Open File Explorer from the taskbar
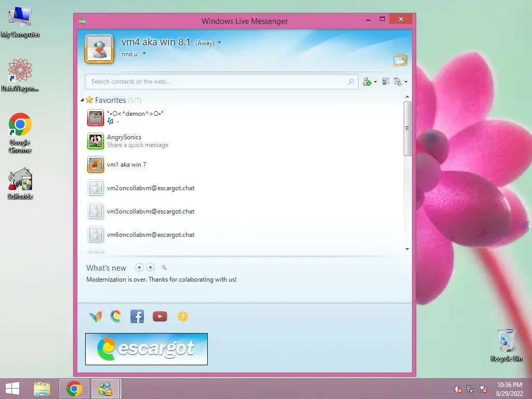The height and width of the screenshot is (399, 532). point(42,389)
